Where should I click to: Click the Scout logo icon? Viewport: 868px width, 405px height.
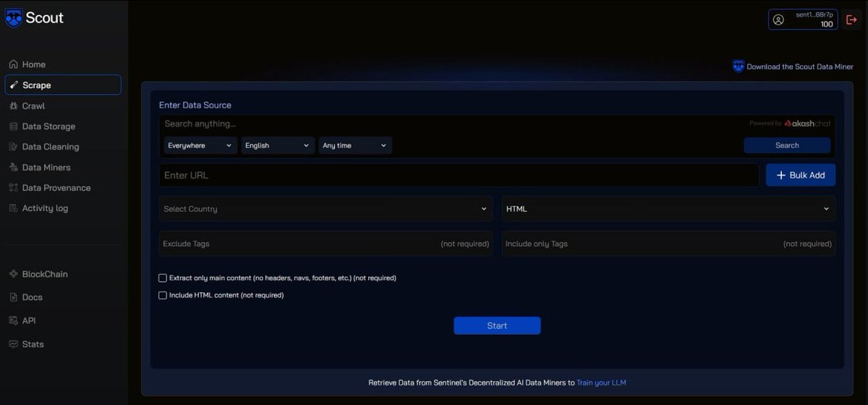pyautogui.click(x=14, y=18)
